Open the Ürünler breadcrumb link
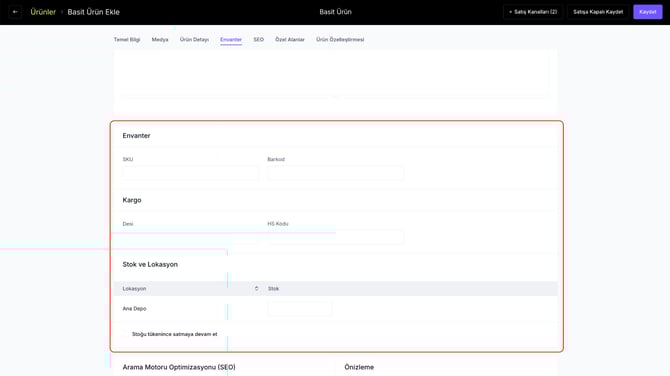Image resolution: width=670 pixels, height=376 pixels. pos(43,12)
